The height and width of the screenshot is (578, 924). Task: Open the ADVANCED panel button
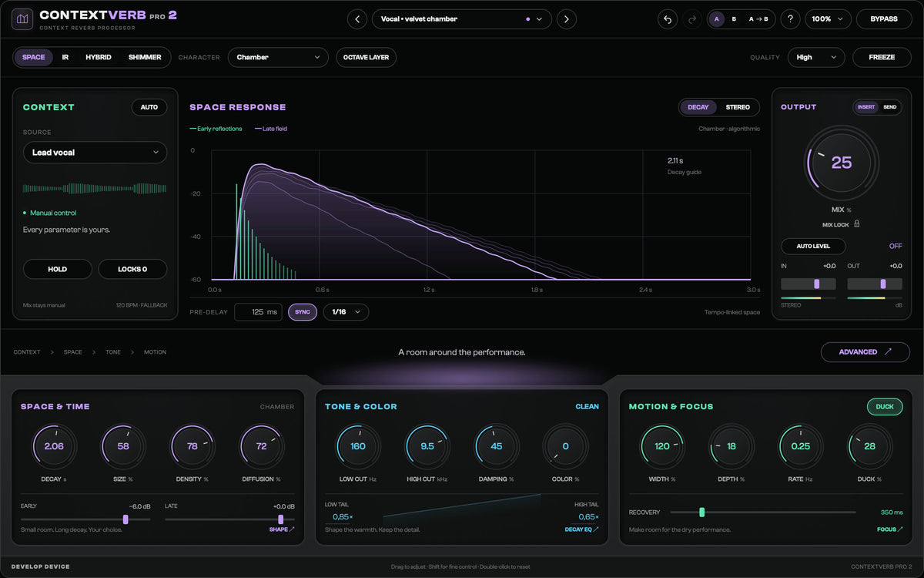(x=865, y=352)
